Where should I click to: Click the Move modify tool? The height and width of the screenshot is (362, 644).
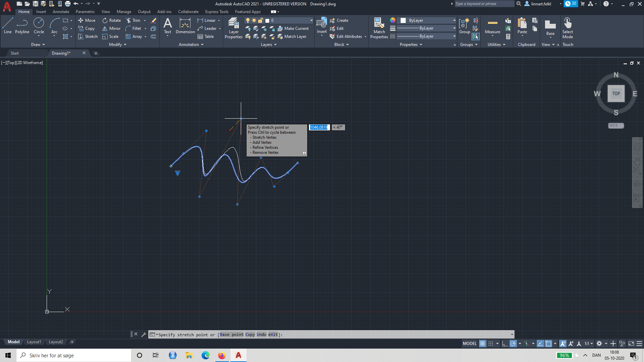[87, 20]
